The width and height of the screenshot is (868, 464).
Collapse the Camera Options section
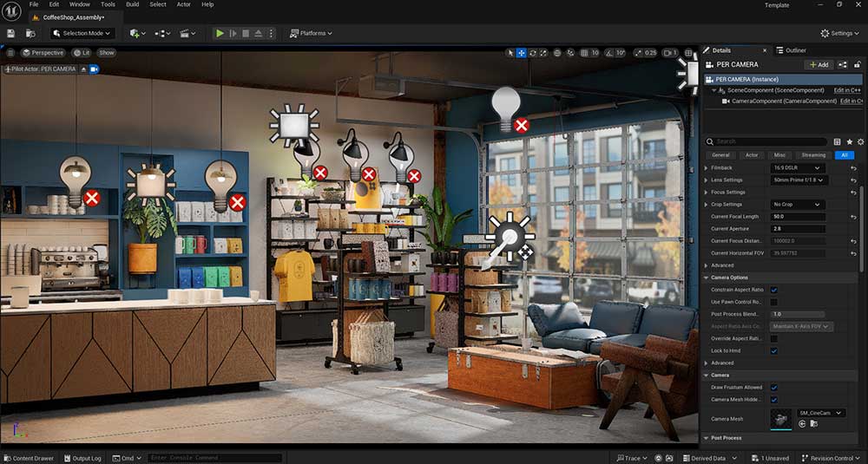click(706, 278)
